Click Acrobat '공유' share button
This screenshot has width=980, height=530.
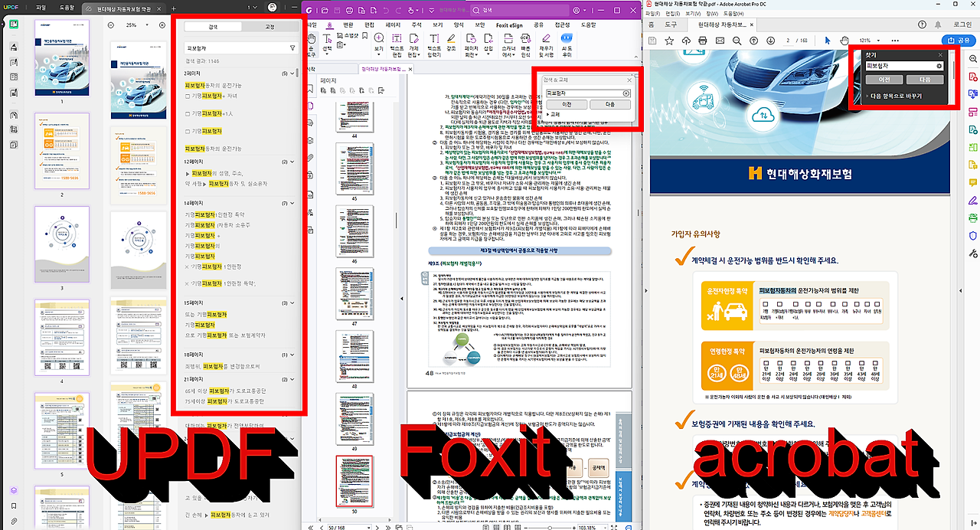point(958,41)
